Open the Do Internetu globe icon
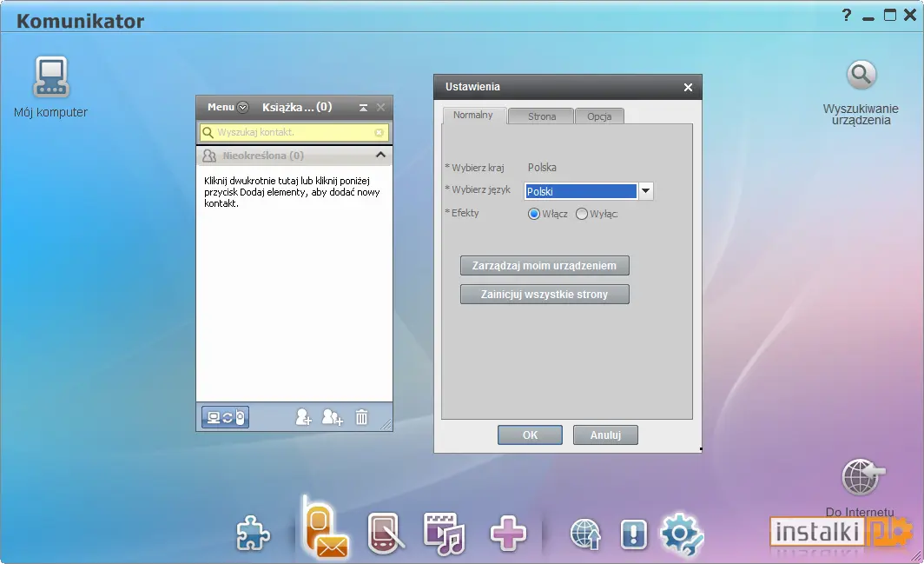Image resolution: width=924 pixels, height=564 pixels. (x=862, y=477)
